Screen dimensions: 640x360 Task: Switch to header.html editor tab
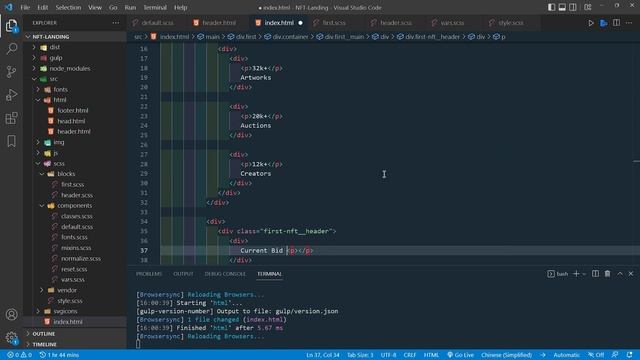(219, 23)
